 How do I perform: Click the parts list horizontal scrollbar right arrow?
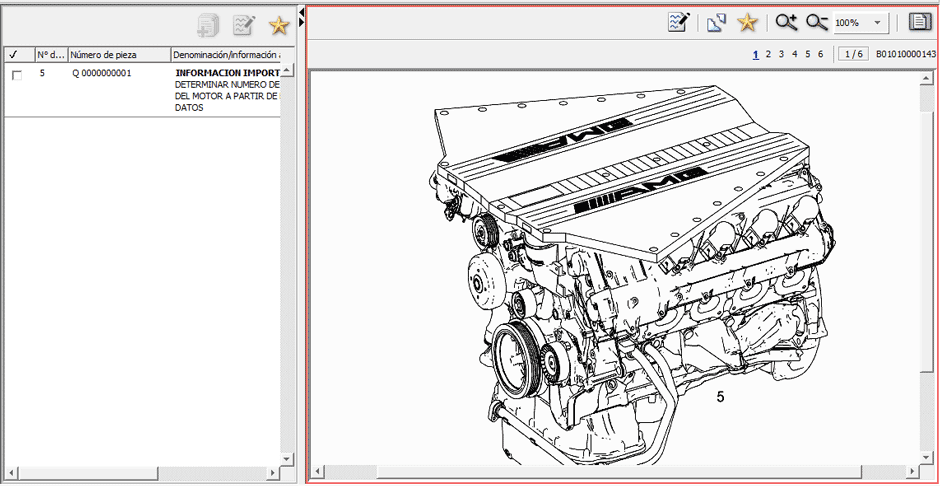(273, 472)
